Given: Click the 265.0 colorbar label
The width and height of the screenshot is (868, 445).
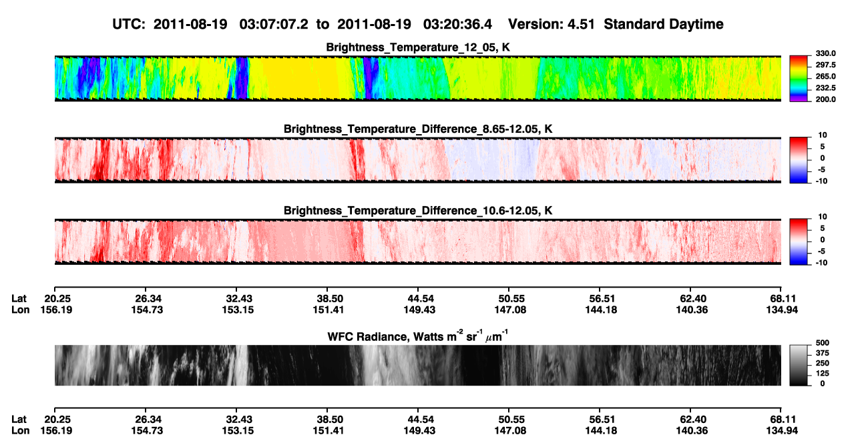Looking at the screenshot, I should coord(826,77).
